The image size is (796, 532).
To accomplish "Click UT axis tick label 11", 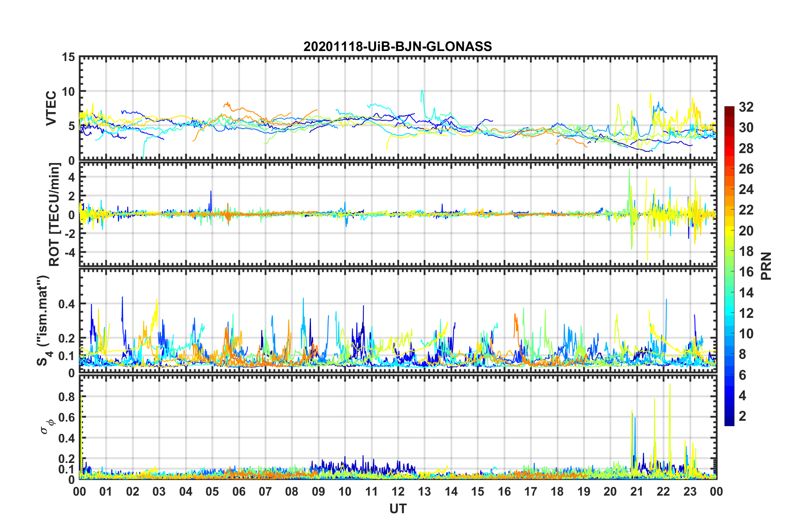I will (x=372, y=491).
